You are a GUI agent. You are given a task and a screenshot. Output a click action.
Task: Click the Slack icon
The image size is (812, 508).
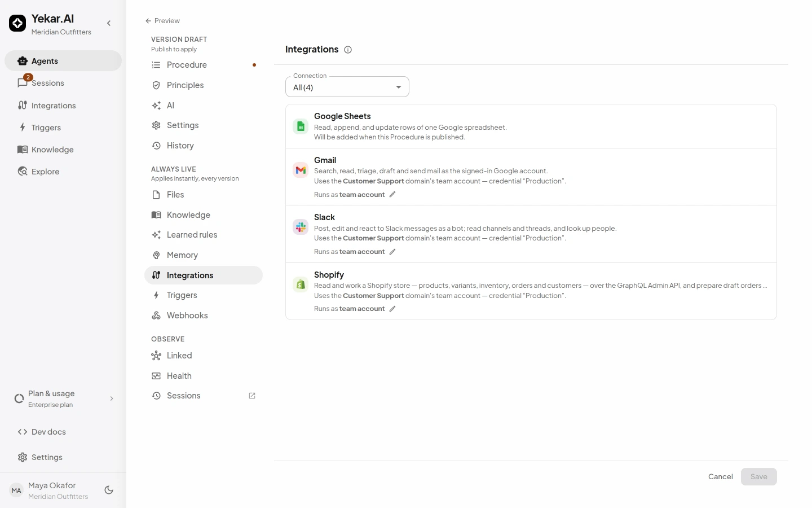[x=301, y=227]
